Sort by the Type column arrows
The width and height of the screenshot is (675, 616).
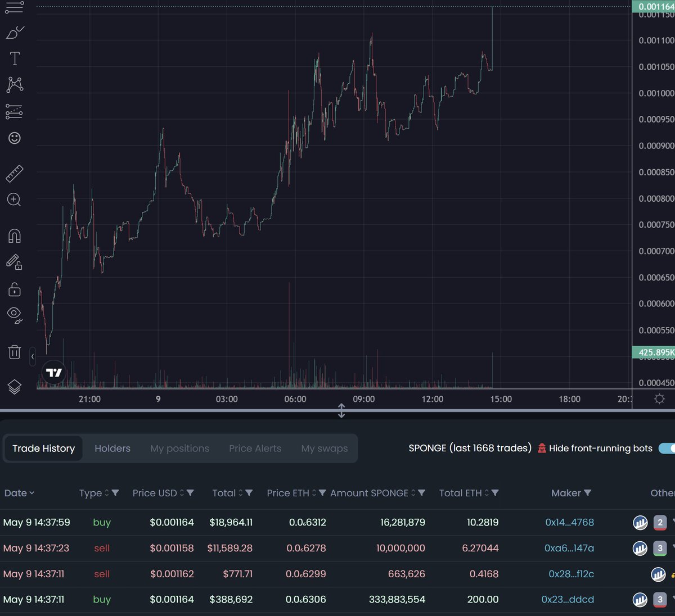106,493
